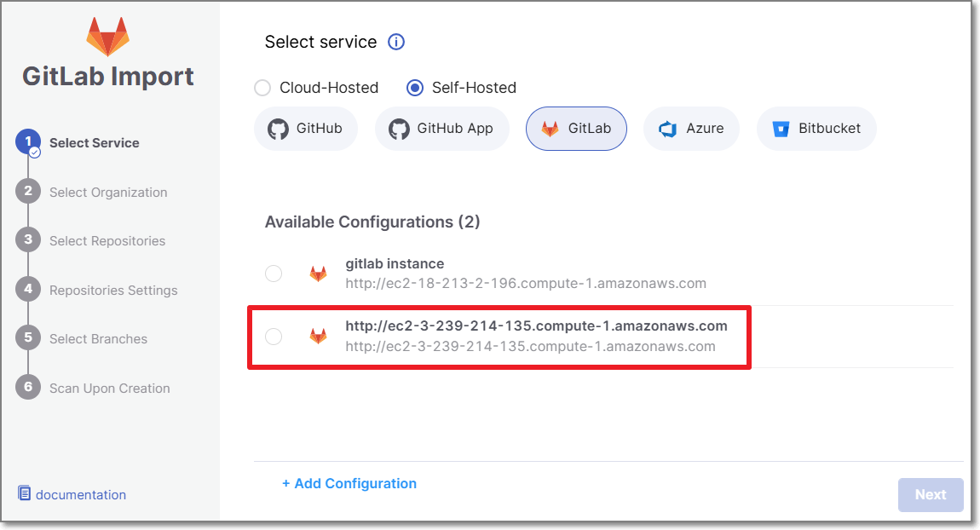Select the ec2-3-239-214-135 configuration radio
The image size is (980, 530).
click(x=274, y=337)
